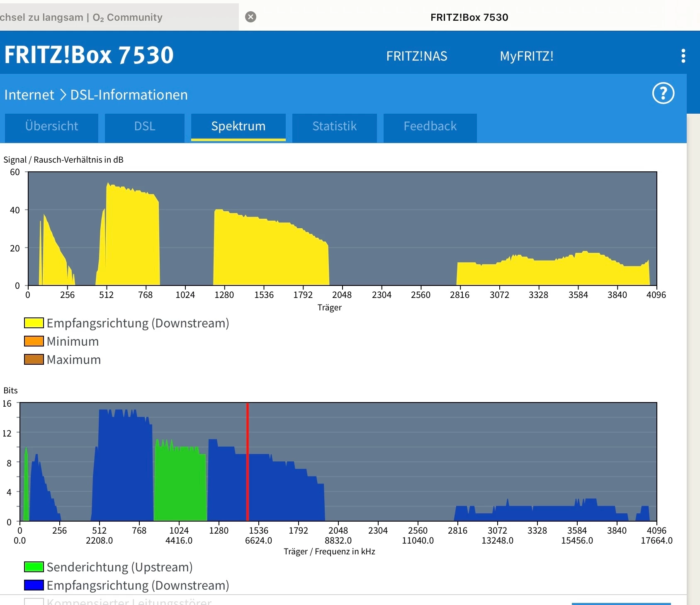Open FRITZ!NAS from the header
This screenshot has width=700, height=605.
pyautogui.click(x=417, y=56)
